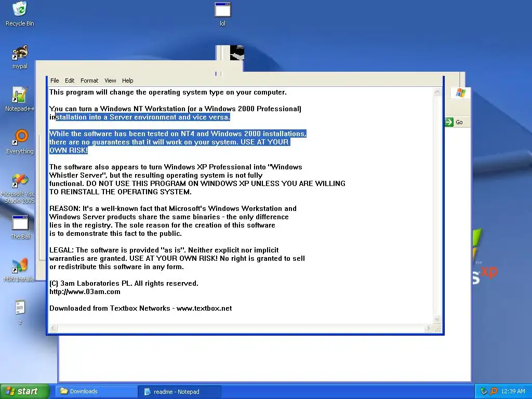Launch the Notepad++ desktop shortcut

click(20, 99)
